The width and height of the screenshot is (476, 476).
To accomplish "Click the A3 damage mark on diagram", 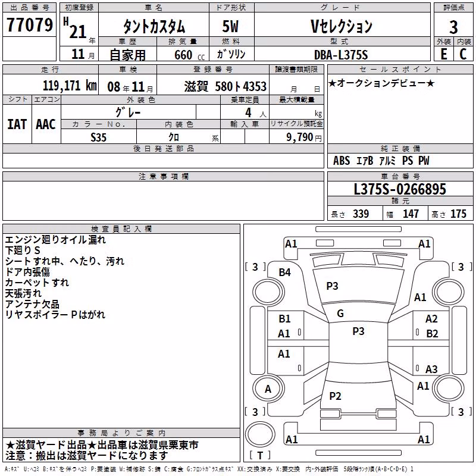I will click(431, 369).
